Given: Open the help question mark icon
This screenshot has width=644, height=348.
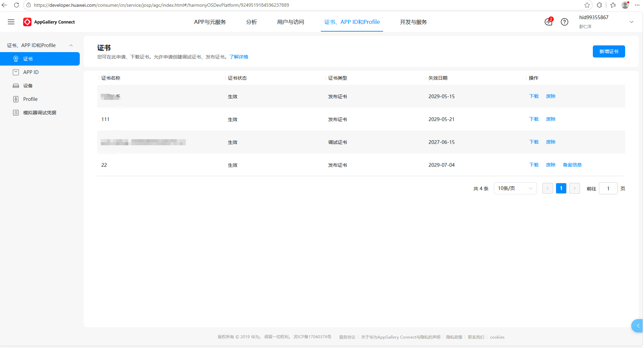Looking at the screenshot, I should 565,22.
